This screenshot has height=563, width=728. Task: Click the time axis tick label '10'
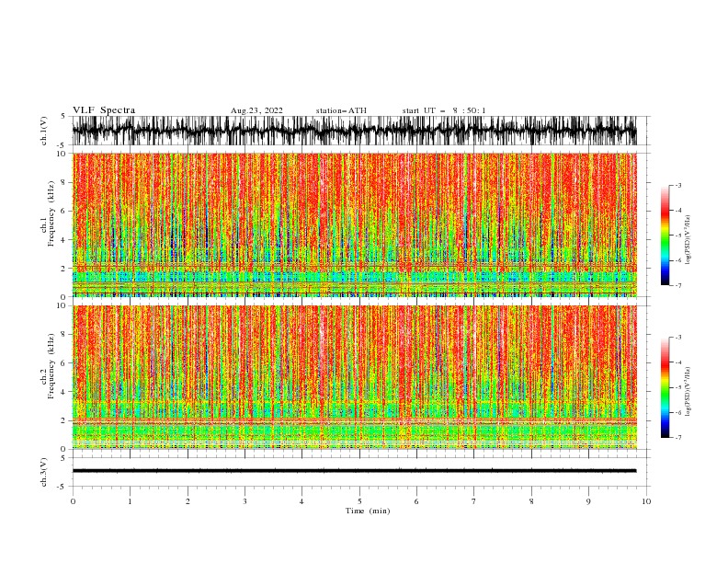point(646,501)
